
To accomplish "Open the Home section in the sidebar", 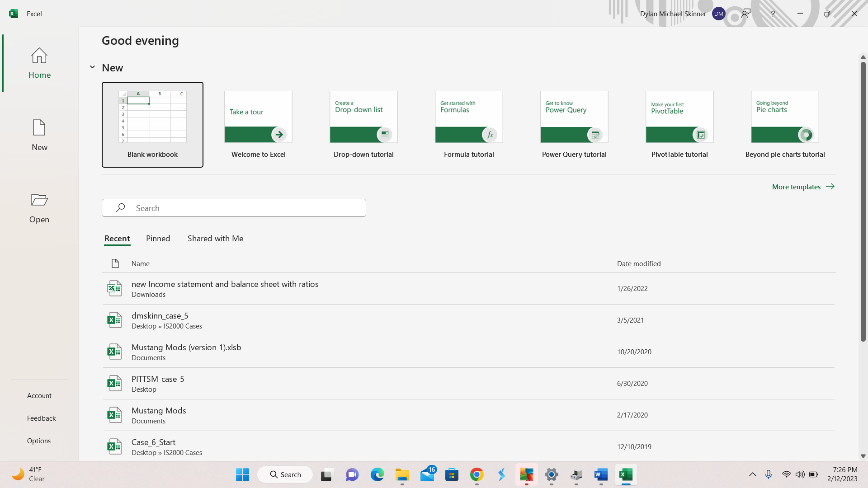I will click(39, 63).
